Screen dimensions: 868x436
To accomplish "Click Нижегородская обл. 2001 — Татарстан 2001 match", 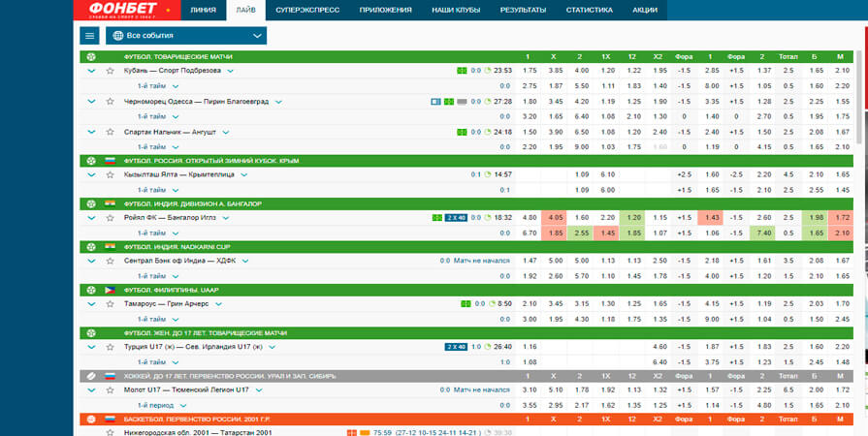I will coord(198,433).
